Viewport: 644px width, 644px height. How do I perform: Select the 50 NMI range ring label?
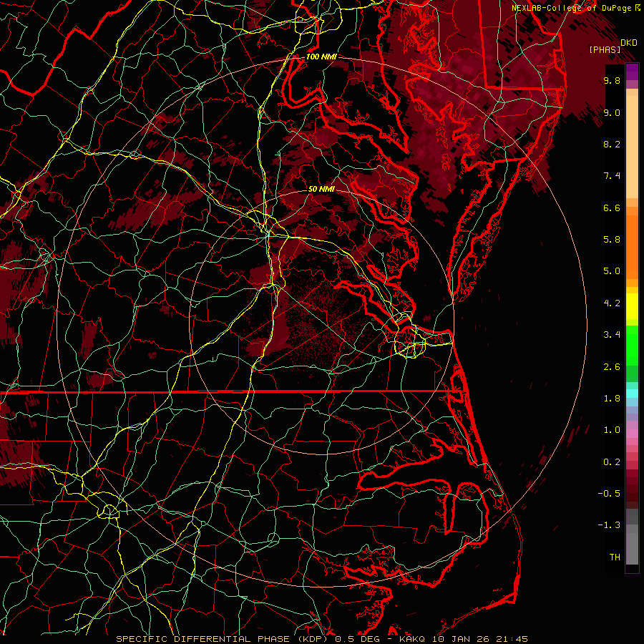tap(321, 189)
